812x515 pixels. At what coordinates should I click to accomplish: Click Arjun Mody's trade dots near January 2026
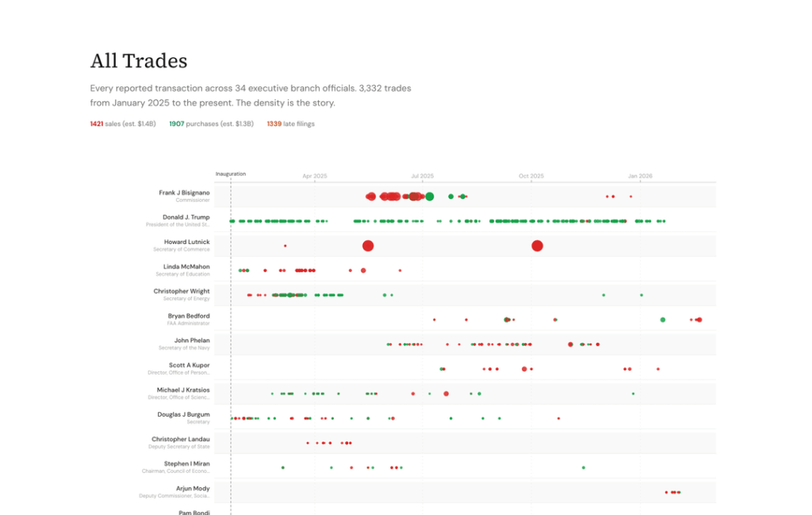pyautogui.click(x=672, y=491)
